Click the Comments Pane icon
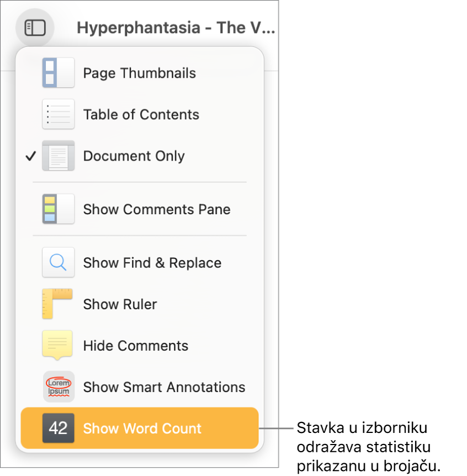Screen dimensions: 467x476 58,209
